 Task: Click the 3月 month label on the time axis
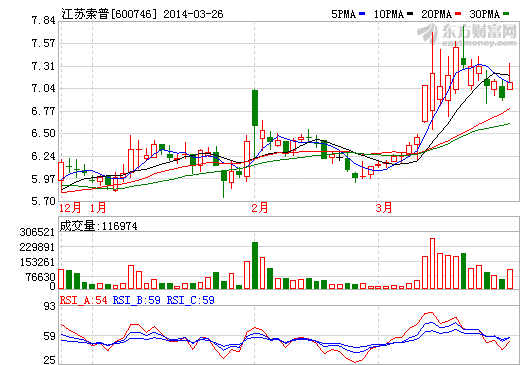pos(384,208)
